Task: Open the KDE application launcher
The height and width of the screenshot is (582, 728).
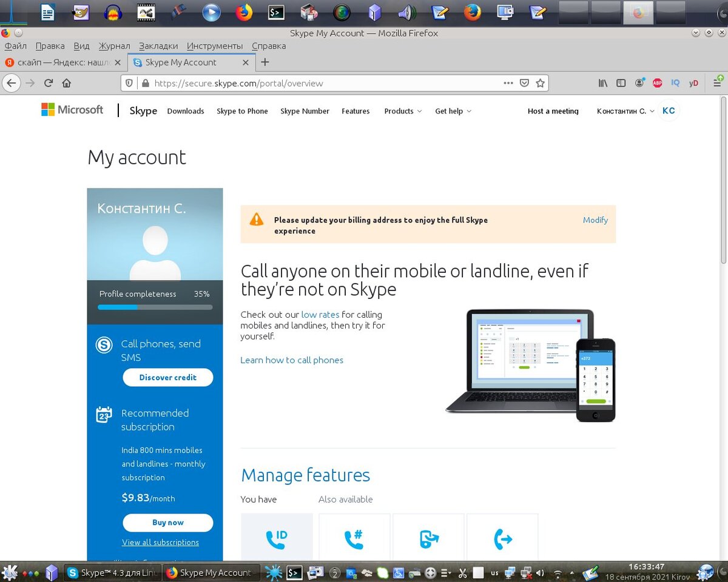Action: (x=10, y=572)
